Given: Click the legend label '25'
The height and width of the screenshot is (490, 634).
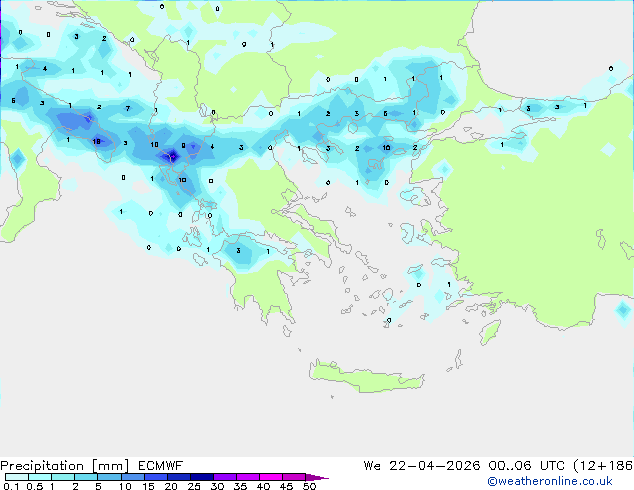Looking at the screenshot, I should pyautogui.click(x=194, y=486).
